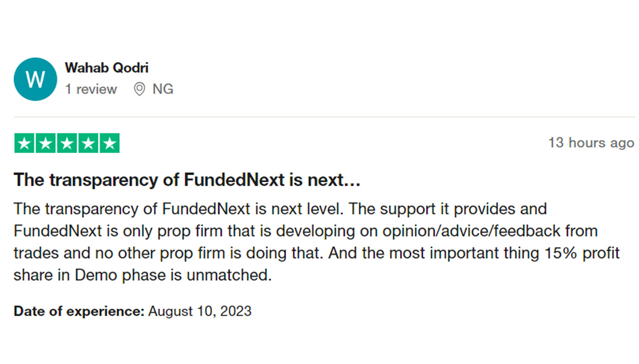The height and width of the screenshot is (364, 639).
Task: Open Wahab Qodri's reviewer profile
Action: 106,68
